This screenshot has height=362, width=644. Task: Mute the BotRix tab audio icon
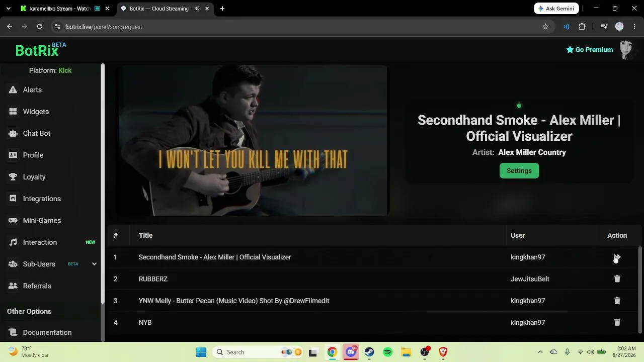point(197,9)
